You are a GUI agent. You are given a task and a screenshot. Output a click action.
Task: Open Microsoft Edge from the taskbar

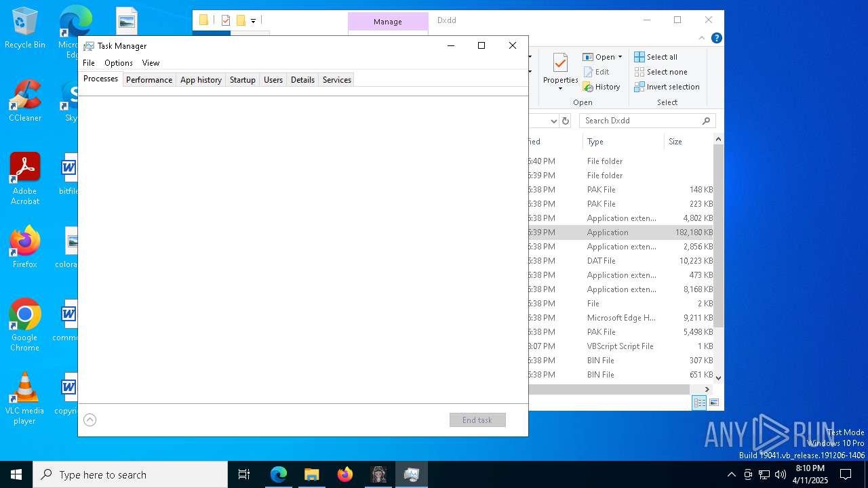tap(279, 474)
